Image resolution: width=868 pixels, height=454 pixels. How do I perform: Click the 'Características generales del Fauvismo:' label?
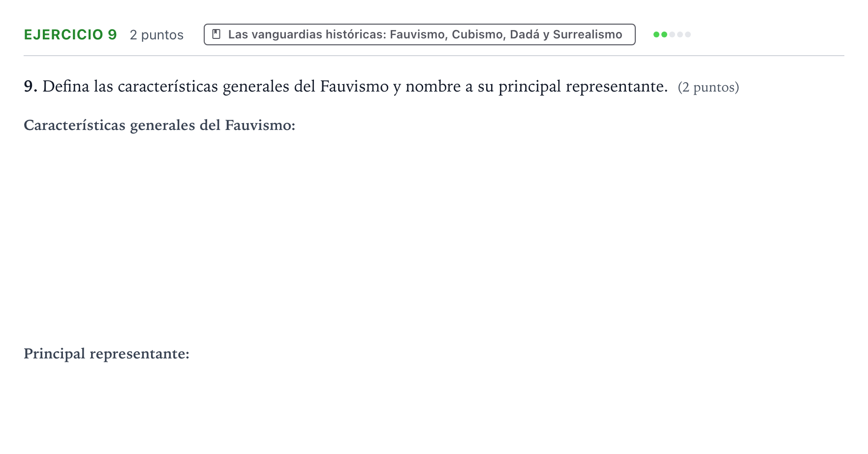159,125
